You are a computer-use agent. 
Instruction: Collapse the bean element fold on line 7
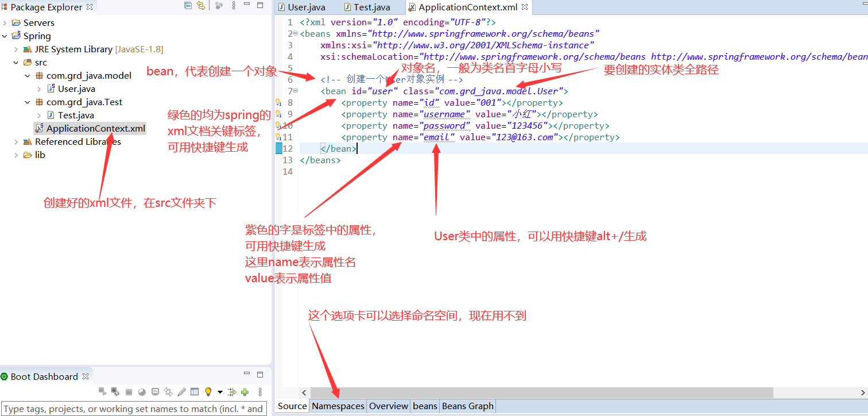click(296, 91)
